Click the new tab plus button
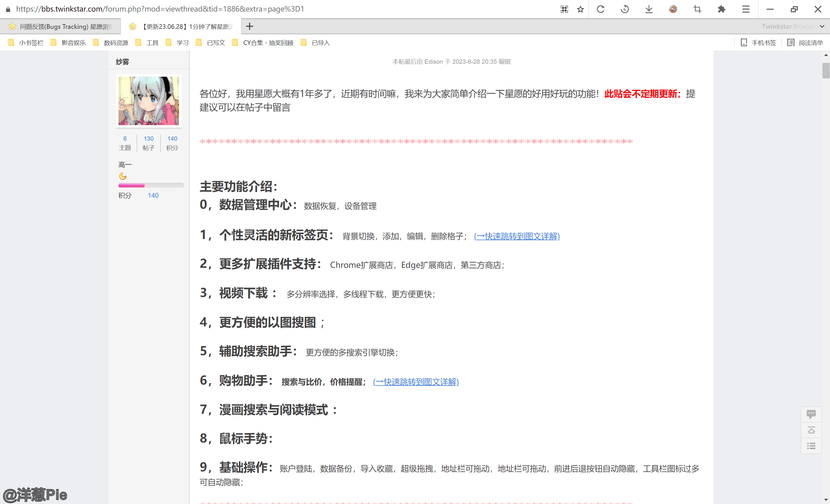830x504 pixels. [250, 26]
